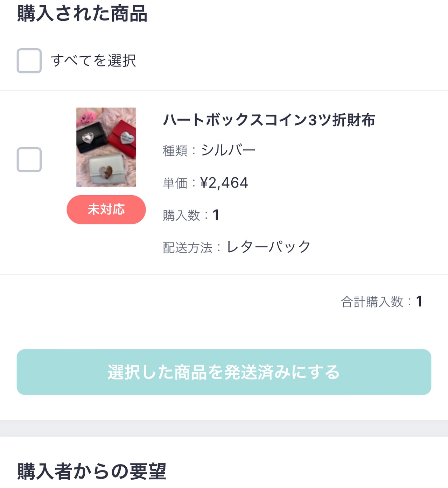Image resolution: width=448 pixels, height=488 pixels.
Task: Check the すべてを選択 checkbox
Action: (29, 61)
